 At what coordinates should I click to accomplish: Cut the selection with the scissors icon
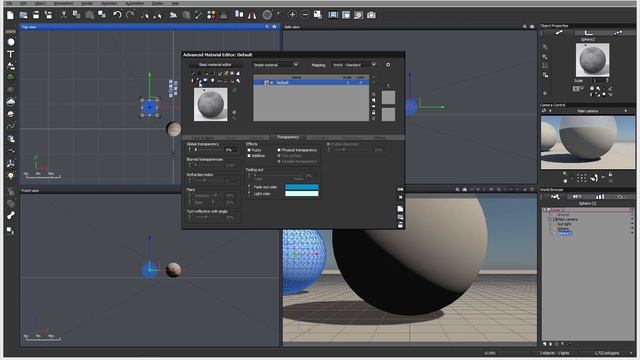pyautogui.click(x=64, y=15)
